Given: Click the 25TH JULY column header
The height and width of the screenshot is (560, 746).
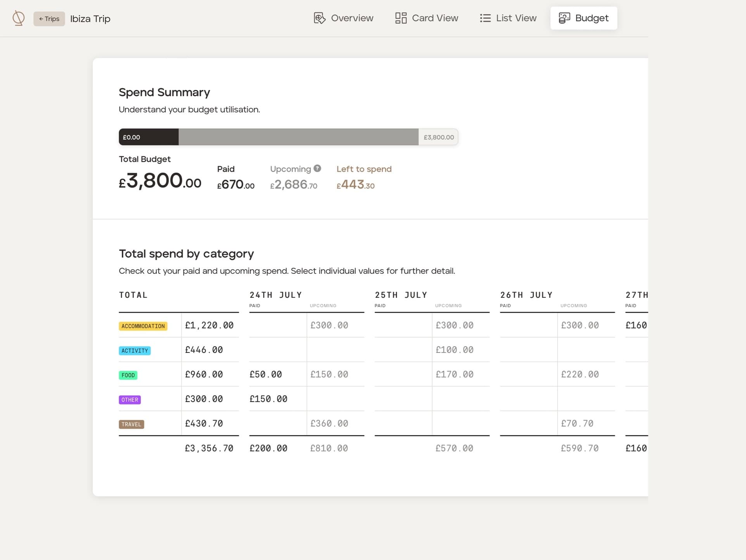Looking at the screenshot, I should pos(401,295).
